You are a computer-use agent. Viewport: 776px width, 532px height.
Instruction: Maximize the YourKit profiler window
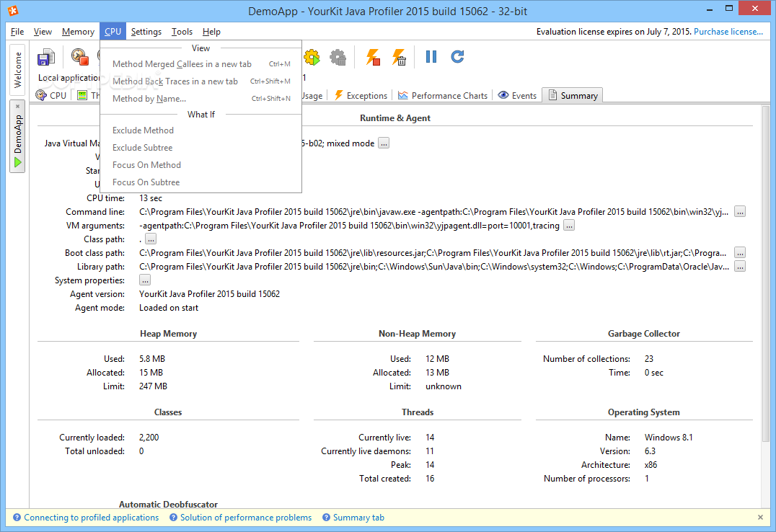coord(729,9)
